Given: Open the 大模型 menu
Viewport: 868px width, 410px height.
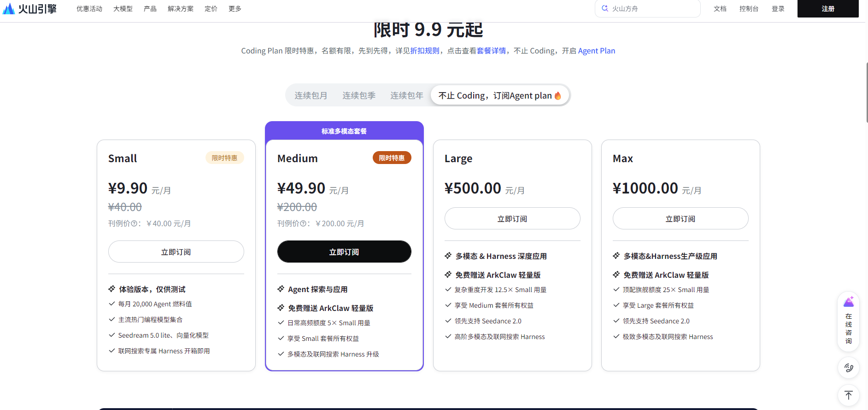Looking at the screenshot, I should (x=123, y=9).
